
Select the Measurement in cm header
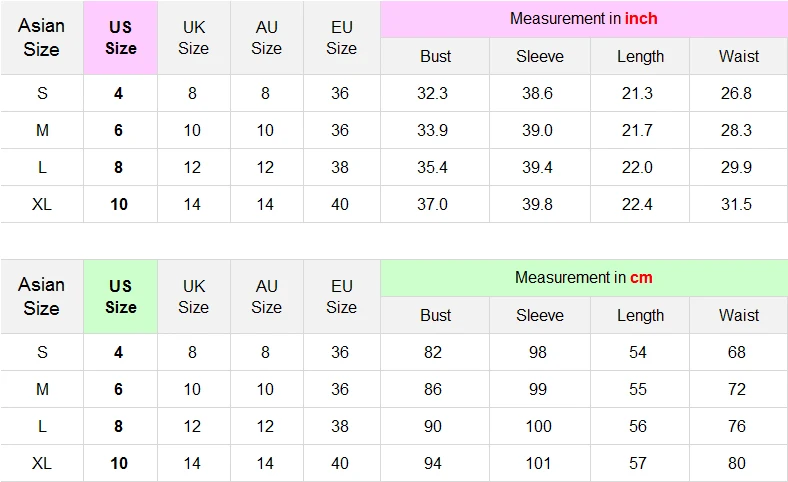[583, 278]
